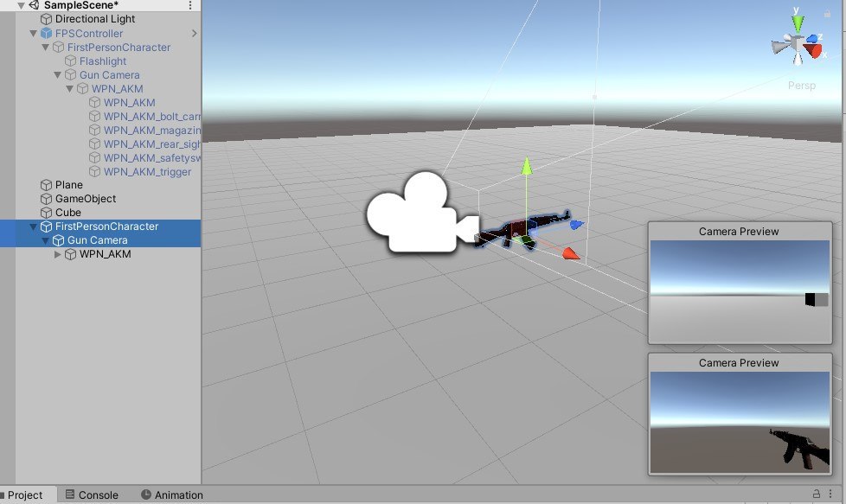Image resolution: width=846 pixels, height=504 pixels.
Task: Click lower Camera Preview showing rifle
Action: (x=740, y=422)
